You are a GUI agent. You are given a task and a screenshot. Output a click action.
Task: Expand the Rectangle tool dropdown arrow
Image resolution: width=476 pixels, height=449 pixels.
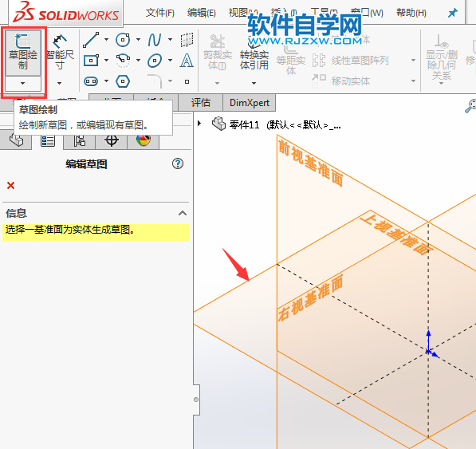106,60
